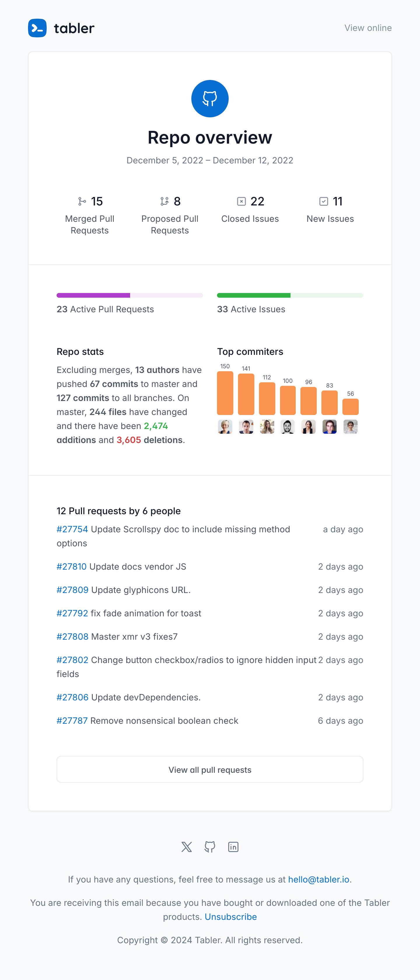The width and height of the screenshot is (420, 980).
Task: Click the purple Active Pull Requests progress bar
Action: pos(129,295)
